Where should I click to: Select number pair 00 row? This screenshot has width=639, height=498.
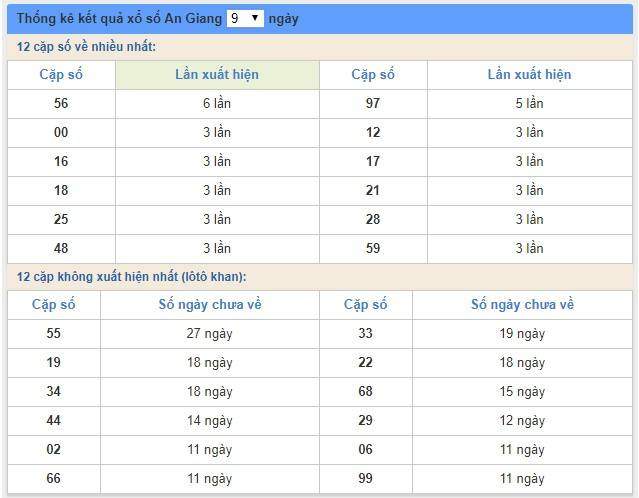pyautogui.click(x=320, y=133)
